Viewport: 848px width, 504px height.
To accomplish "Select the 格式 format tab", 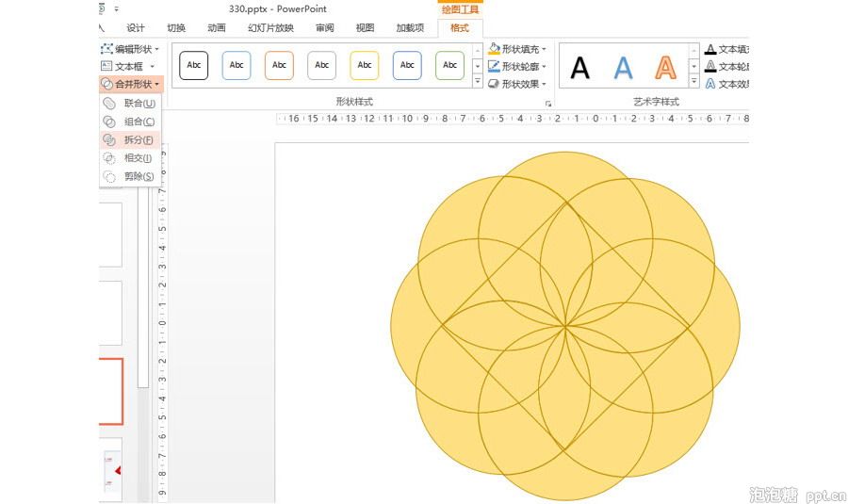I will pos(460,27).
